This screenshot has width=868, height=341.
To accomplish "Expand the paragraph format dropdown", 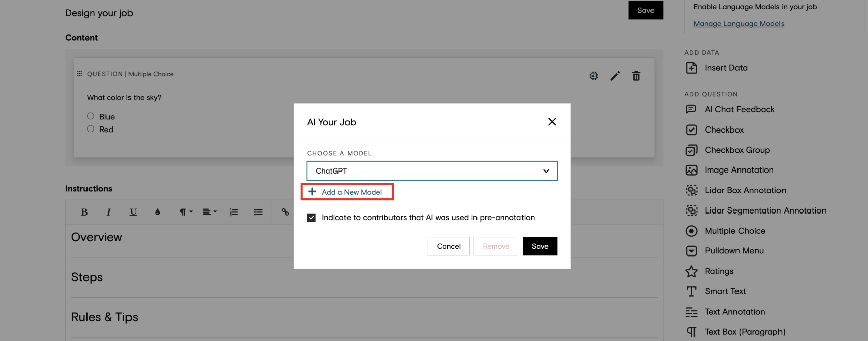I will pos(186,212).
